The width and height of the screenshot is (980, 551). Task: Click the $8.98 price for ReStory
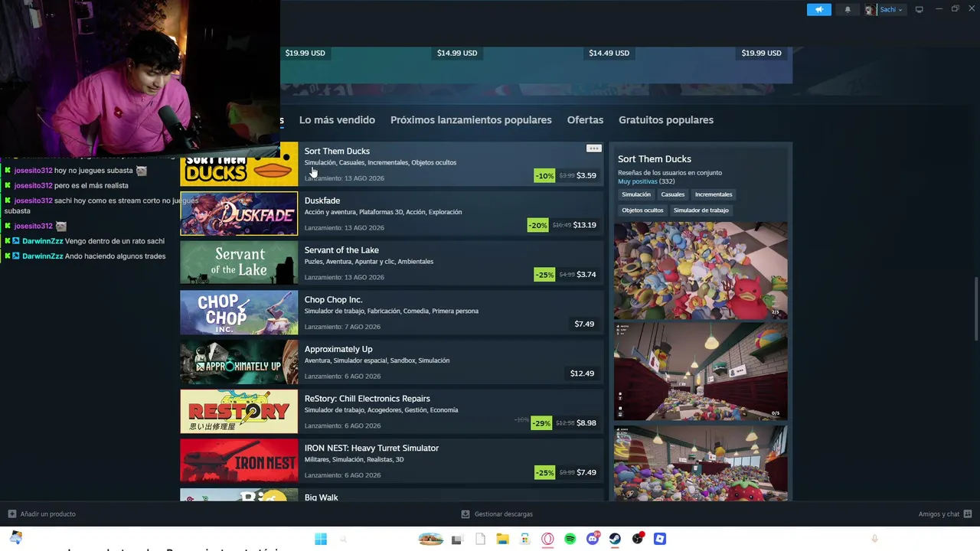586,423
